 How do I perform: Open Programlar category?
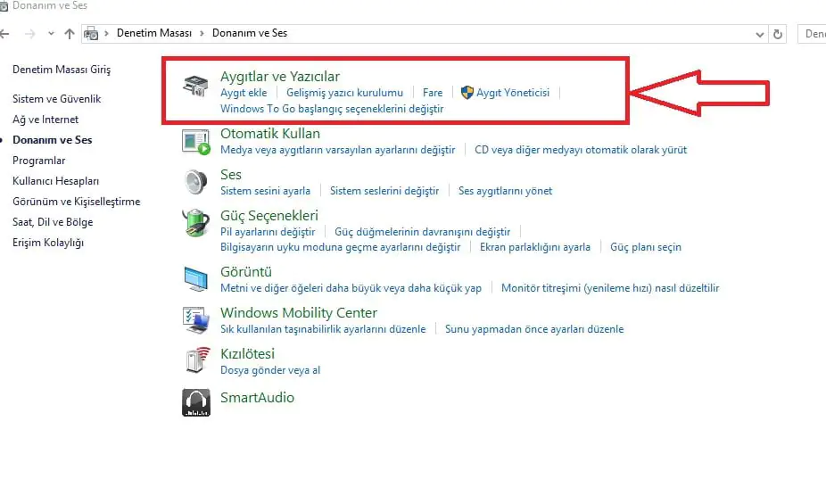[x=39, y=161]
